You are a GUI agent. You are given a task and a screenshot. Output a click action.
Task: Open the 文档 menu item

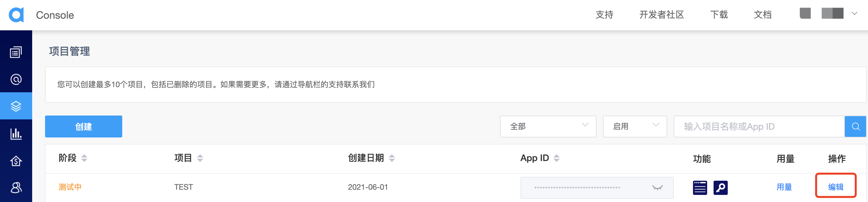762,15
